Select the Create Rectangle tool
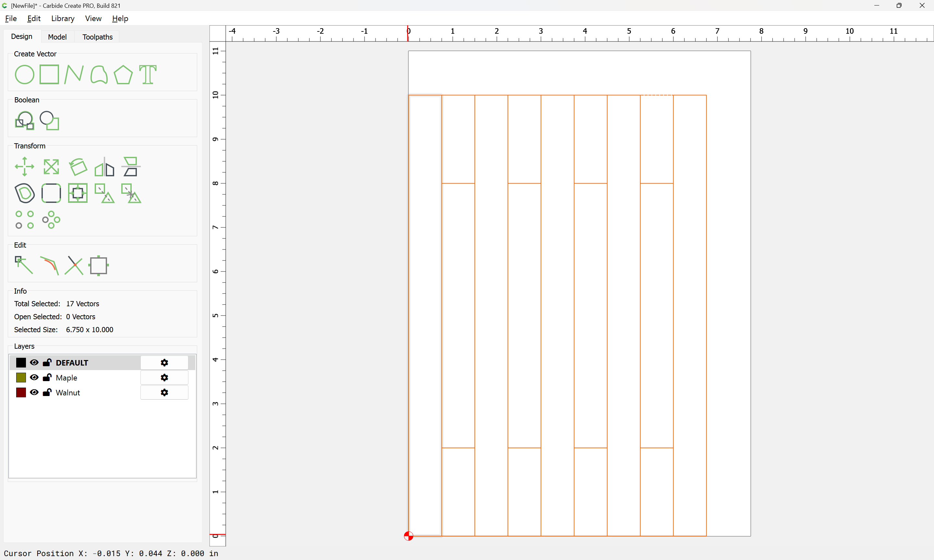The image size is (934, 560). [49, 74]
